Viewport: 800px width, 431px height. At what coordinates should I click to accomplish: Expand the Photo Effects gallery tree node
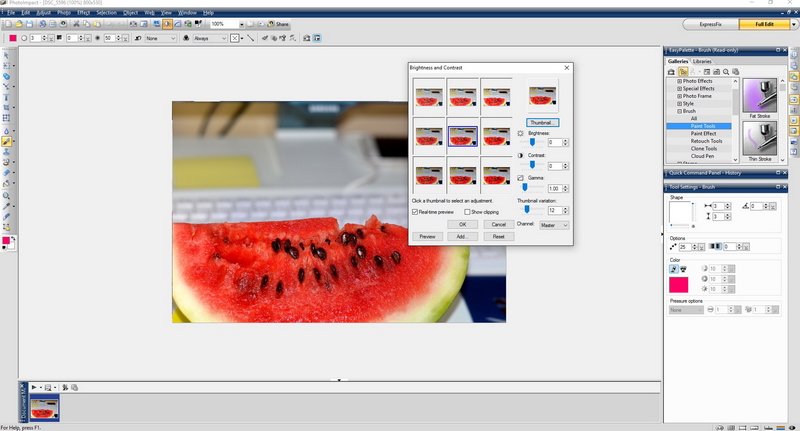point(680,80)
